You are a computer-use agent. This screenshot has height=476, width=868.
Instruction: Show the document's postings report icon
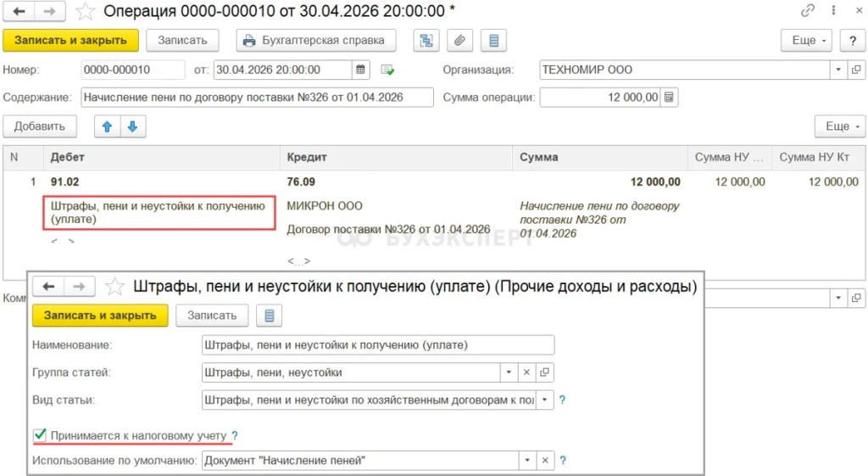point(426,41)
